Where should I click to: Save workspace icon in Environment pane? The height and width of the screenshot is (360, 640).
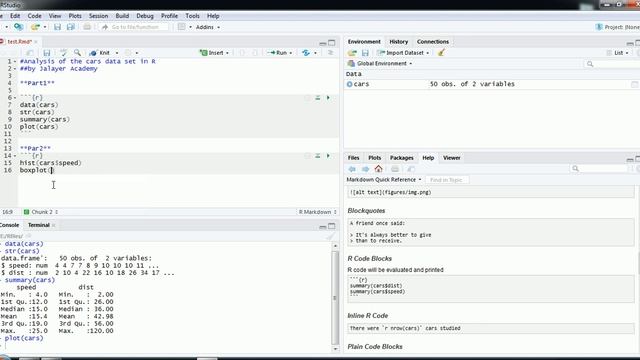pos(365,53)
